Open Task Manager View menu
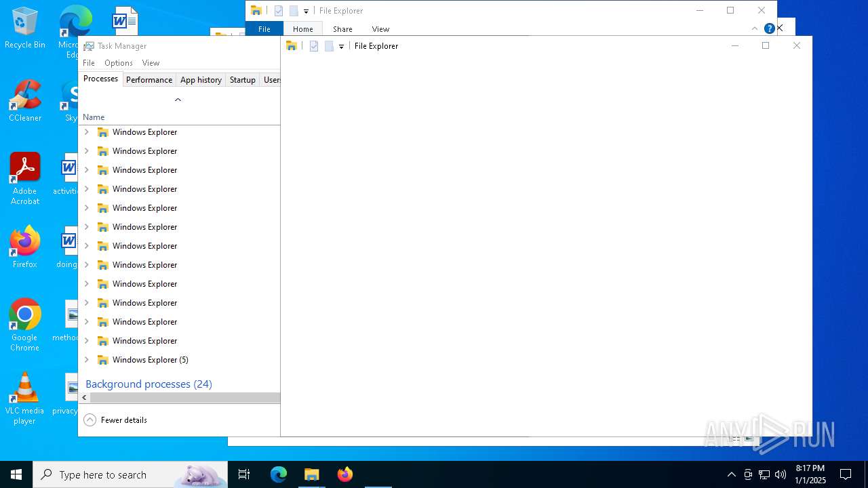The width and height of the screenshot is (868, 488). click(151, 63)
